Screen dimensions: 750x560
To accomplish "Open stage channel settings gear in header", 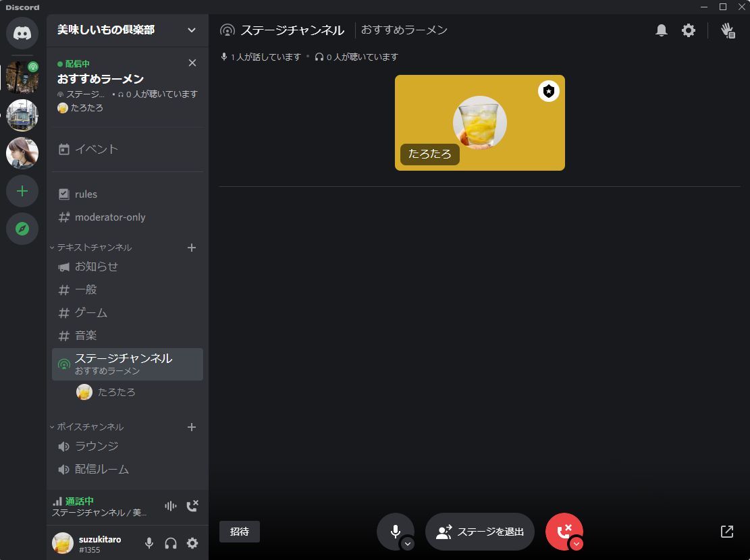I will [x=689, y=30].
